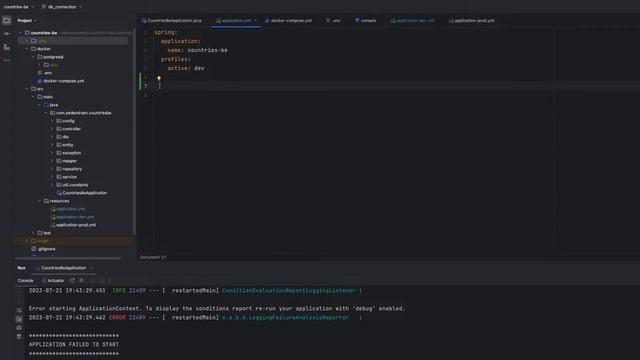This screenshot has width=640, height=360.
Task: Select the Console tab in Run panel
Action: [x=25, y=280]
